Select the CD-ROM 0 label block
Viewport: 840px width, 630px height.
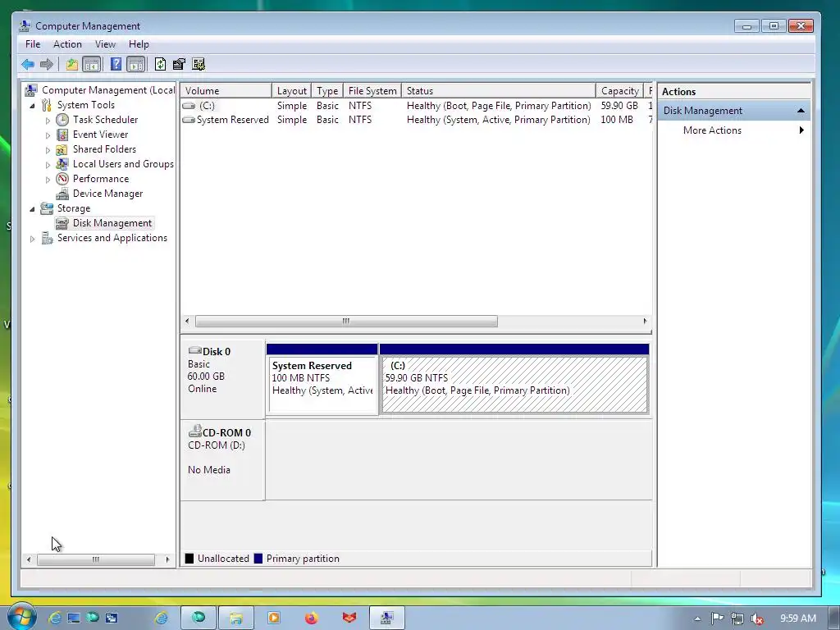click(x=222, y=460)
